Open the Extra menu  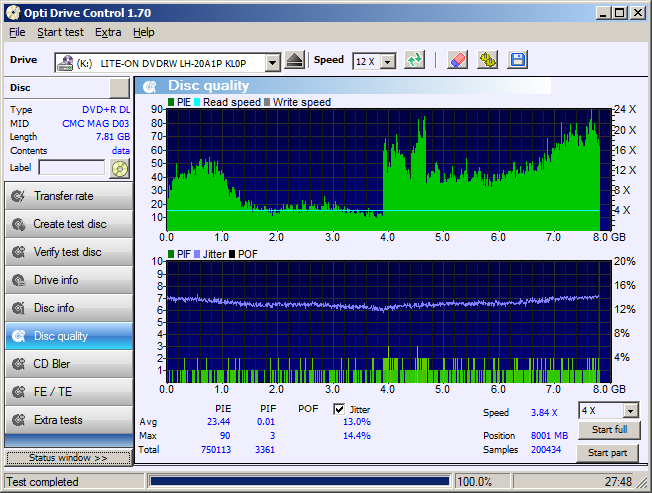[x=108, y=32]
